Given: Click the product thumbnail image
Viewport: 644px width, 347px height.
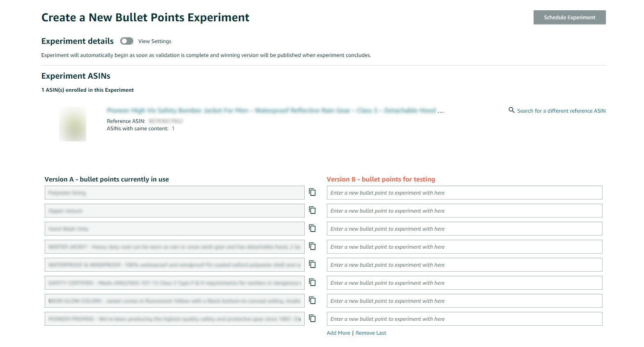Looking at the screenshot, I should point(73,124).
